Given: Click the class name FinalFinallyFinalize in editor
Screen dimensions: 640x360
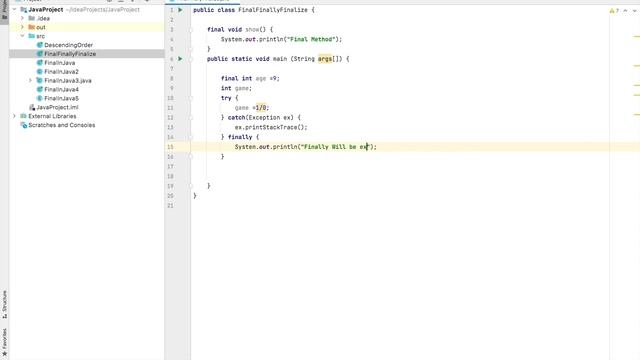Looking at the screenshot, I should pos(273,10).
